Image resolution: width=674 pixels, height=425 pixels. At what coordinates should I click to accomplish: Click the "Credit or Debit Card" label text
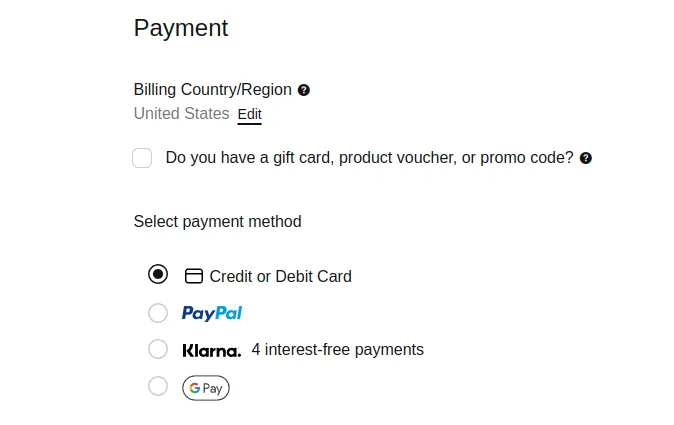280,276
